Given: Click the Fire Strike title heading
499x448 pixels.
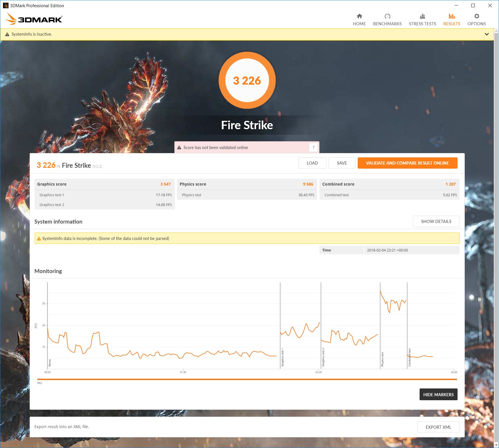Looking at the screenshot, I should tap(247, 125).
